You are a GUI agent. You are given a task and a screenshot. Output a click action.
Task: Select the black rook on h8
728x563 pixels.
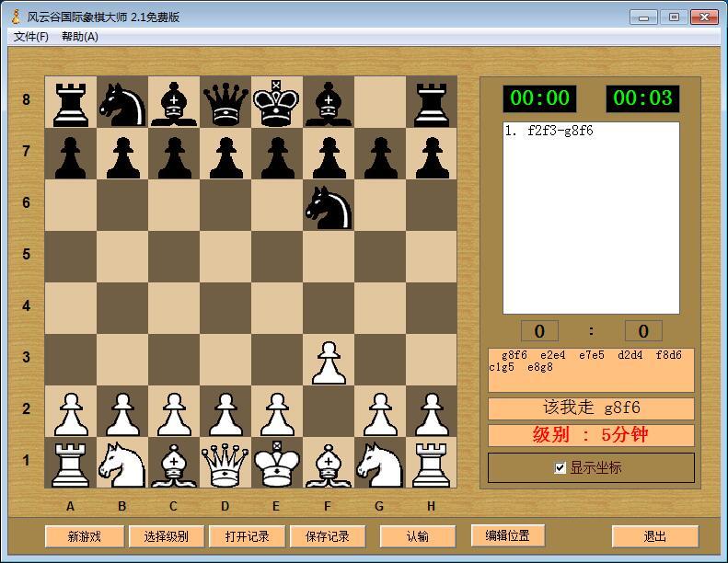coord(432,103)
